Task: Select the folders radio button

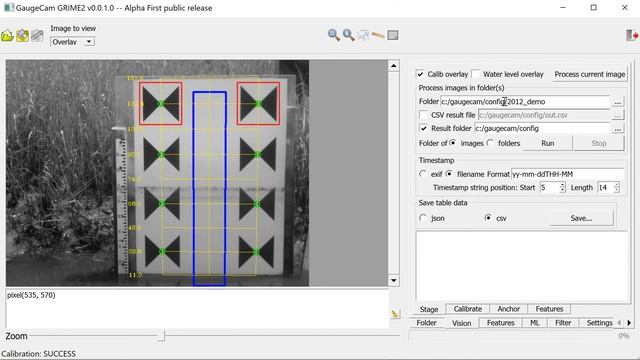Action: [x=490, y=143]
